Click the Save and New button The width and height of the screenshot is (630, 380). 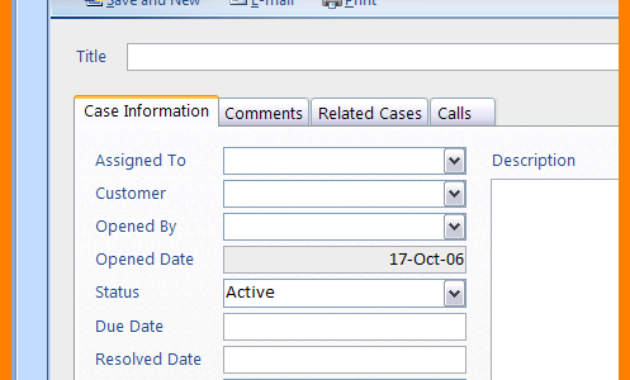pyautogui.click(x=142, y=3)
